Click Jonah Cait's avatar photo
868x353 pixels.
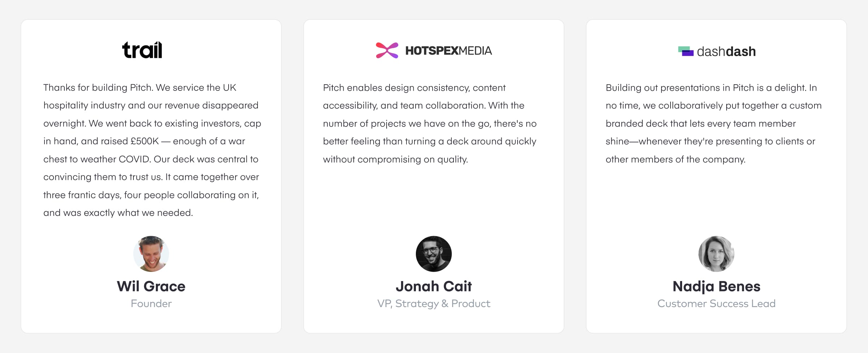(x=434, y=254)
